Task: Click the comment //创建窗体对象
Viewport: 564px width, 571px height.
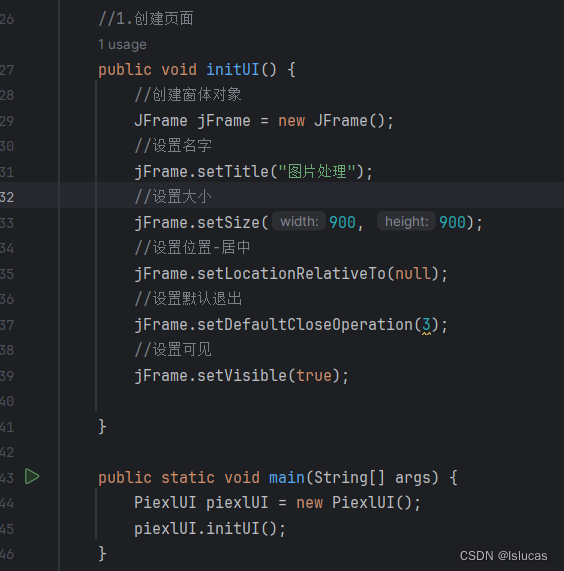Action: coord(188,95)
